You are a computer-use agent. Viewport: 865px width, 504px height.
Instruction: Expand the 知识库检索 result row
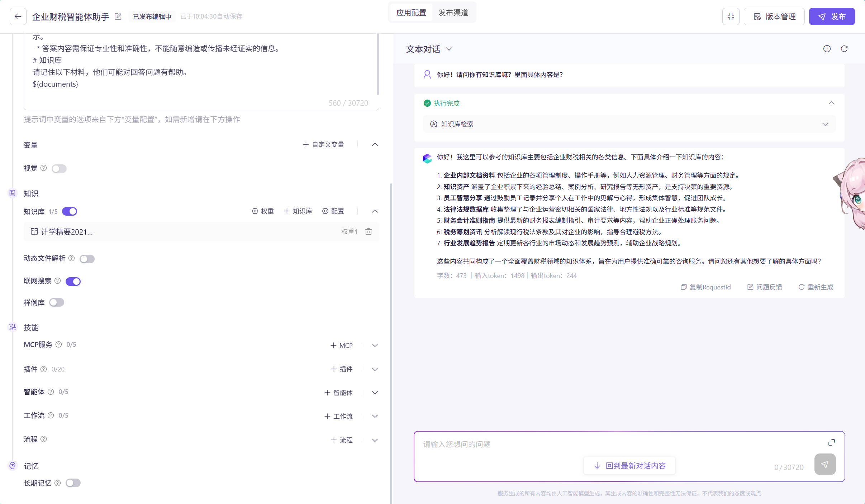click(x=825, y=124)
